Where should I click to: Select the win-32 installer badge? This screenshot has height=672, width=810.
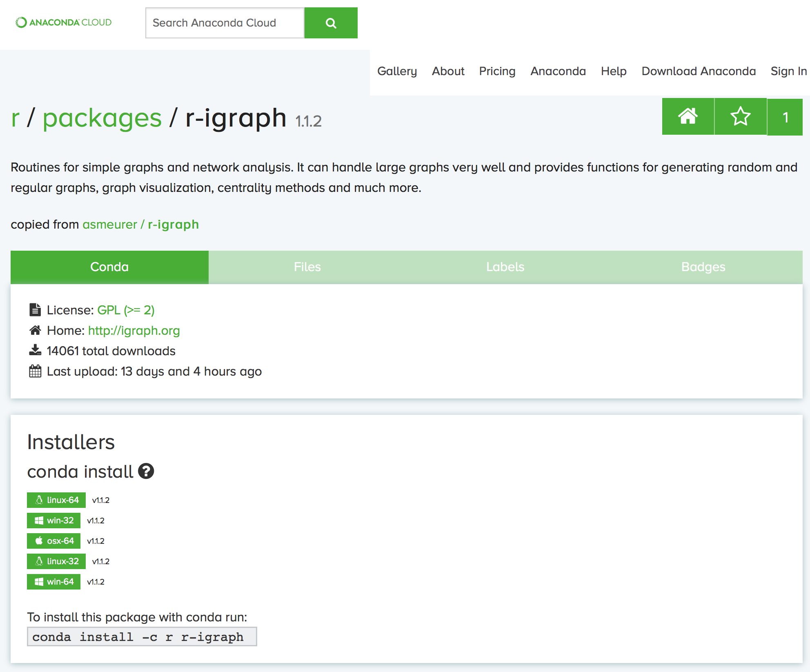(54, 521)
